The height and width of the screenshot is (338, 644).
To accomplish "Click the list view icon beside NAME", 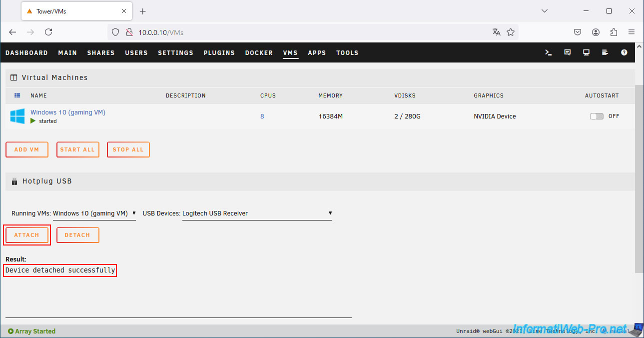I will point(17,95).
